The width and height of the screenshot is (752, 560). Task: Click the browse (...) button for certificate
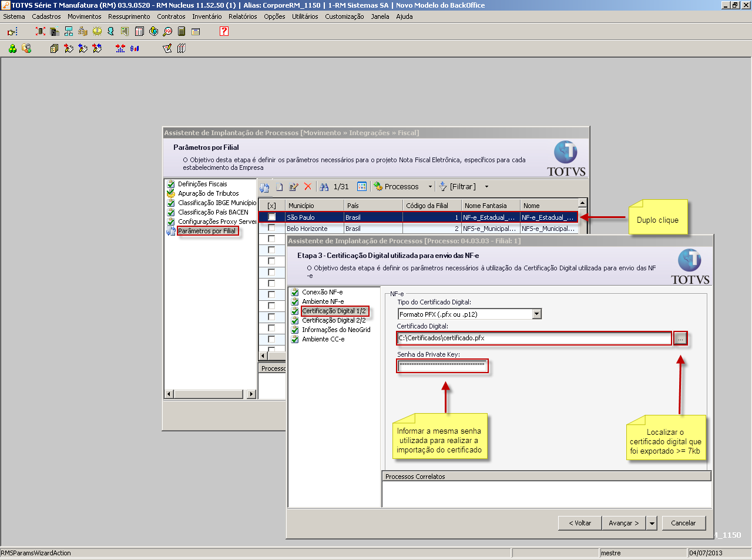pyautogui.click(x=680, y=338)
